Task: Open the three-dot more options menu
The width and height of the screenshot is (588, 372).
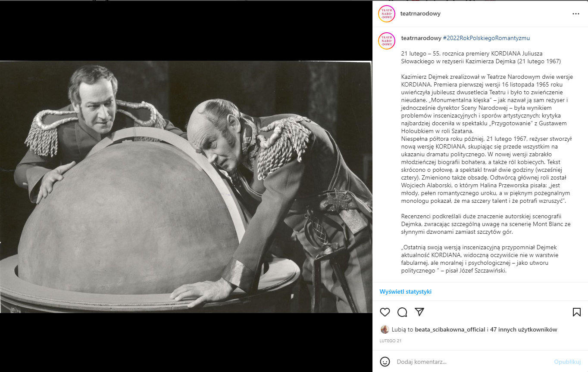Action: tap(576, 14)
